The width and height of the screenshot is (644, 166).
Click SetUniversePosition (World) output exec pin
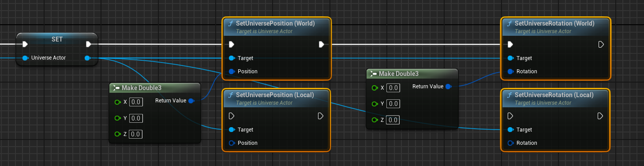tap(321, 44)
